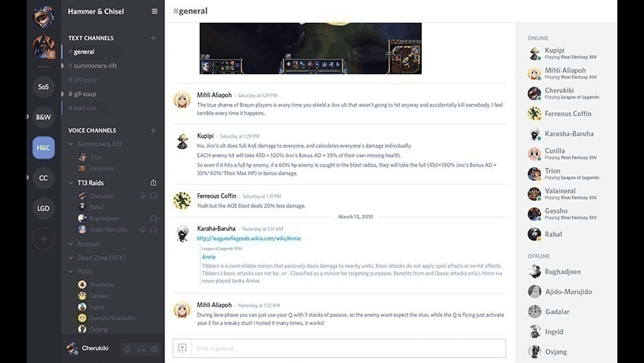Toggle Rughadjeen's headphone icon in T13 Raids
This screenshot has height=363, width=644.
[153, 219]
